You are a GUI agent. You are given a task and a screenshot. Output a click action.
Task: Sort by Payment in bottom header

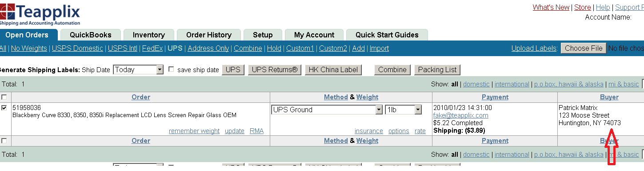[495, 141]
